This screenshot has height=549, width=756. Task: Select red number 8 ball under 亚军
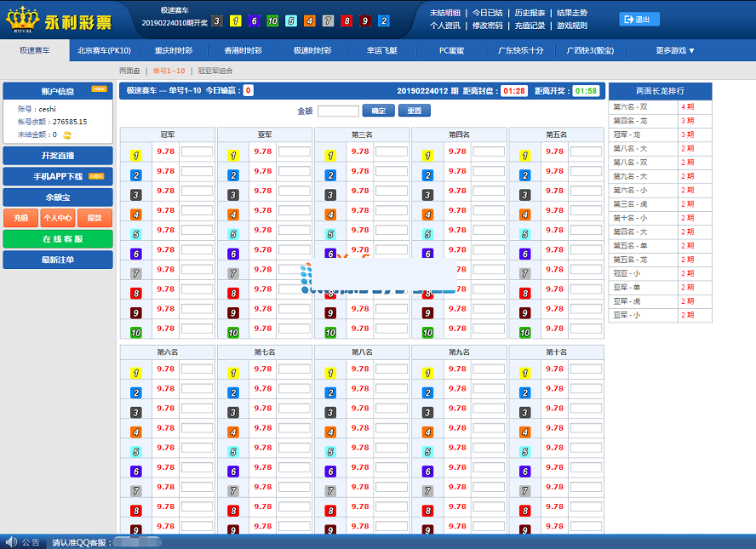232,293
